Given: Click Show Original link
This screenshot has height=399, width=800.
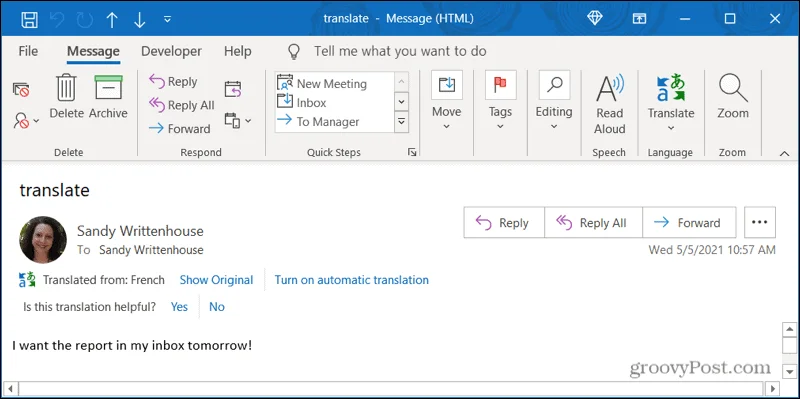Looking at the screenshot, I should tap(216, 280).
